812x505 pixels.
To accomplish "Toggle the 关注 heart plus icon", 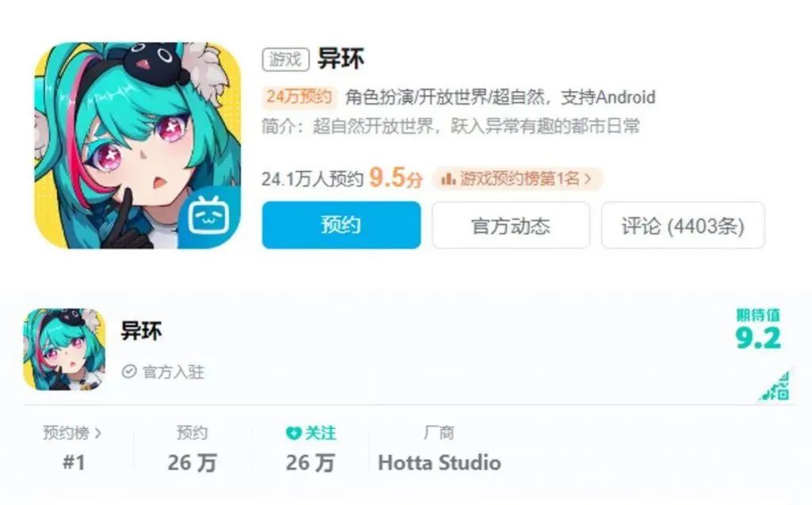I will click(293, 433).
